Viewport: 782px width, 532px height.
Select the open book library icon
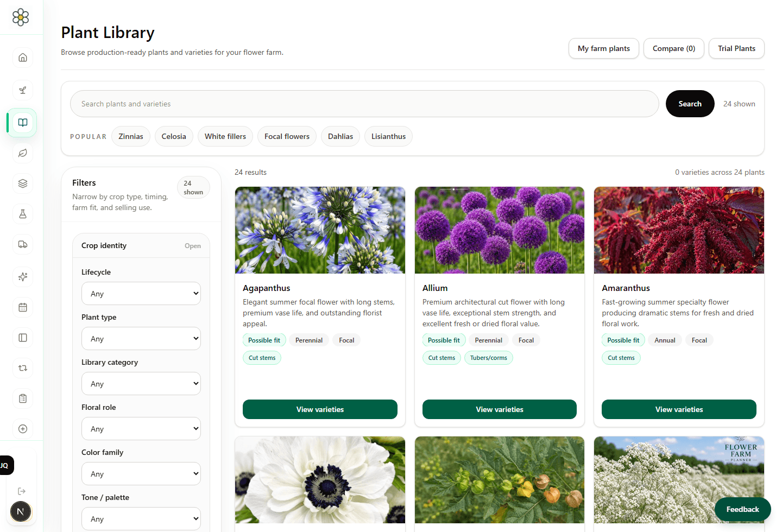(23, 123)
